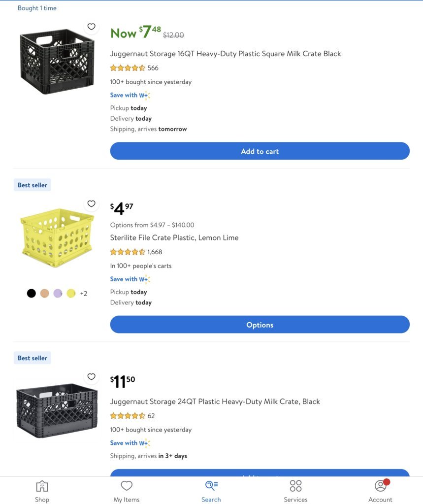The height and width of the screenshot is (504, 423).
Task: Open Account with notification badge
Action: (x=380, y=491)
